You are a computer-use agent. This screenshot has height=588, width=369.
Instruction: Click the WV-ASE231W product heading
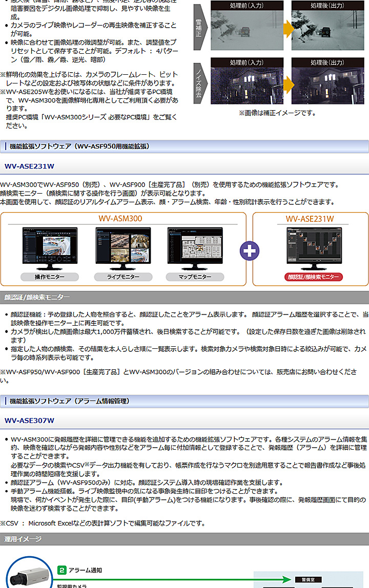point(29,166)
